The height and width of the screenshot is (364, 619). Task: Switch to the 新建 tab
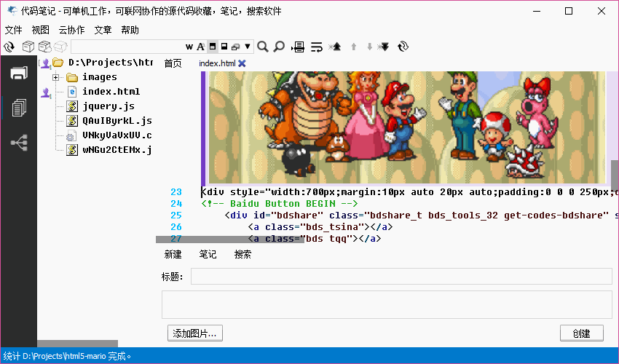point(173,255)
